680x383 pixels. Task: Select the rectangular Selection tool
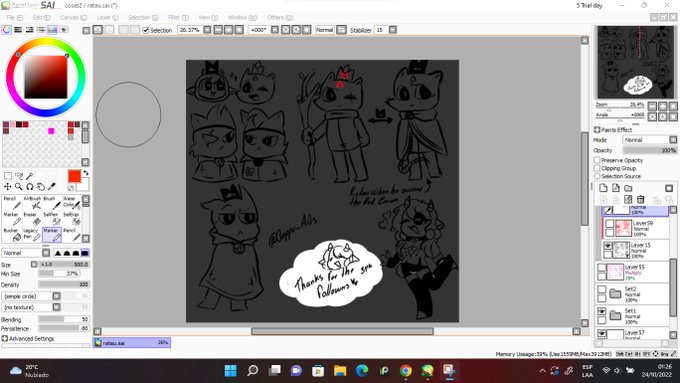(x=7, y=176)
